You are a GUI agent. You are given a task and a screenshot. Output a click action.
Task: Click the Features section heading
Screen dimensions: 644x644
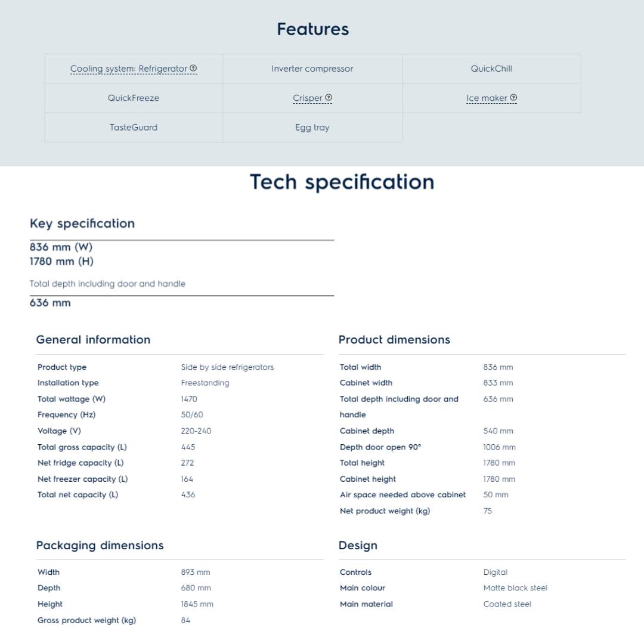coord(312,29)
